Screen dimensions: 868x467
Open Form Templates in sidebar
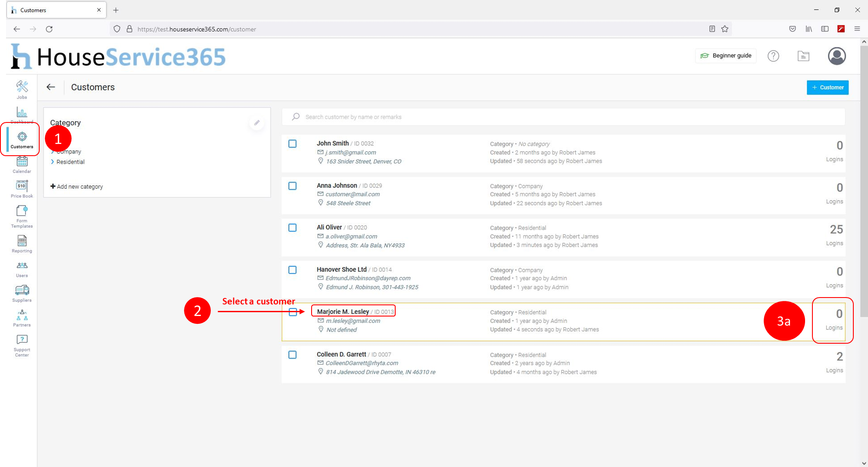coord(22,216)
